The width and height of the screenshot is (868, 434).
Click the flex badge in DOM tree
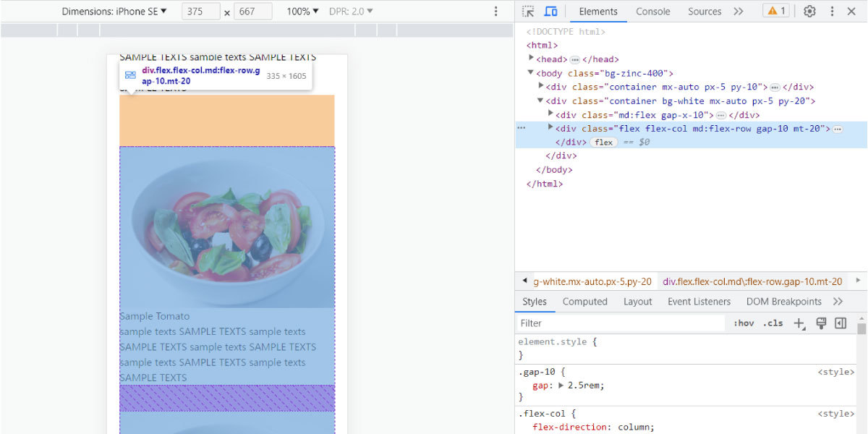point(604,142)
